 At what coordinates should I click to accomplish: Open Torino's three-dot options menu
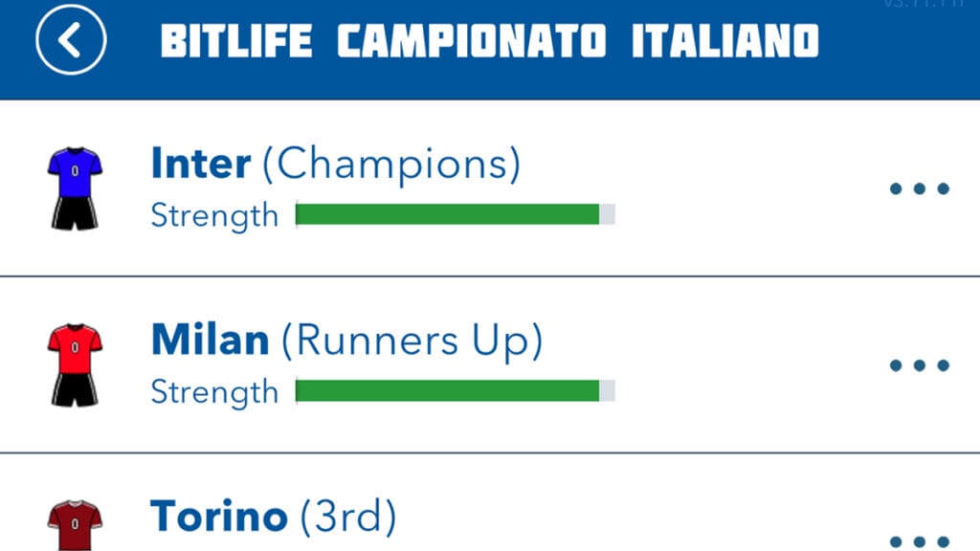919,540
